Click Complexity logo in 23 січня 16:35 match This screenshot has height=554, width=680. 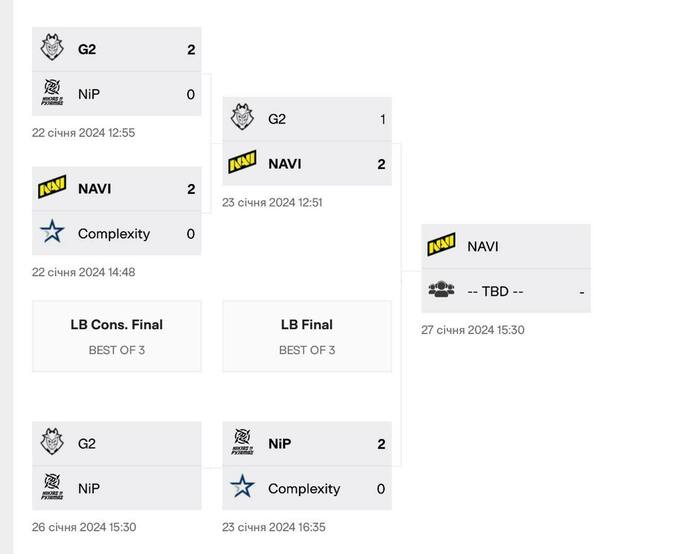pos(242,488)
